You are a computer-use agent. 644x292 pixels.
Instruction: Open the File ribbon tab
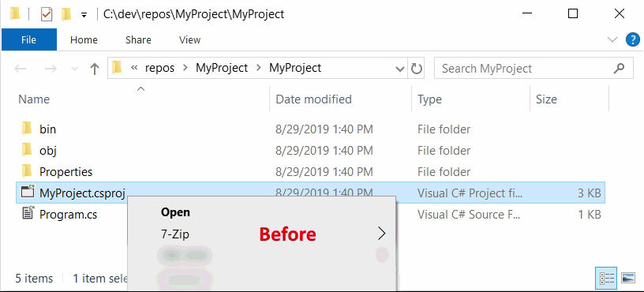point(28,39)
